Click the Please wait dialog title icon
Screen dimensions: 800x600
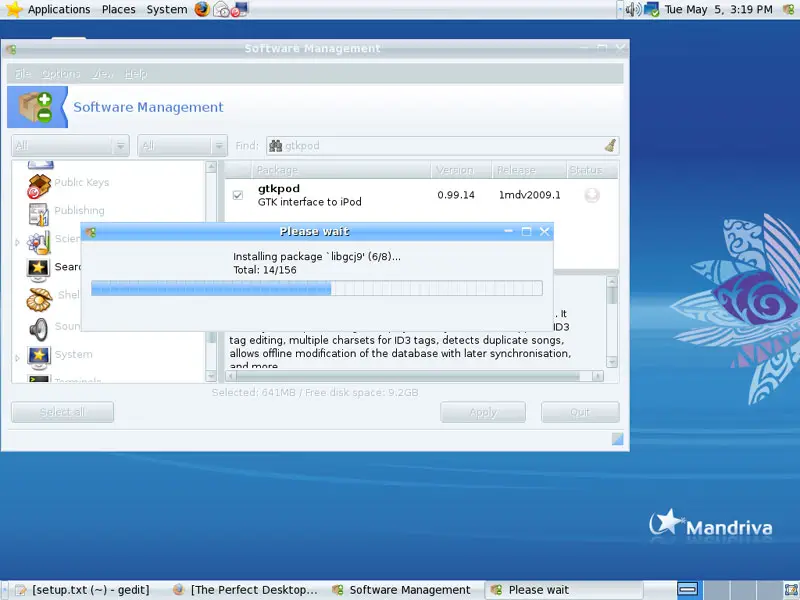tap(91, 233)
